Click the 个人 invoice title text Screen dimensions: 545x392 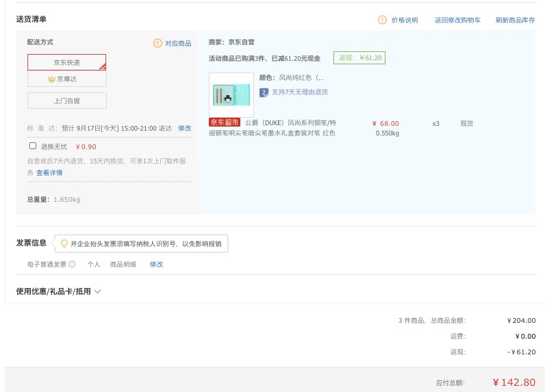point(94,264)
